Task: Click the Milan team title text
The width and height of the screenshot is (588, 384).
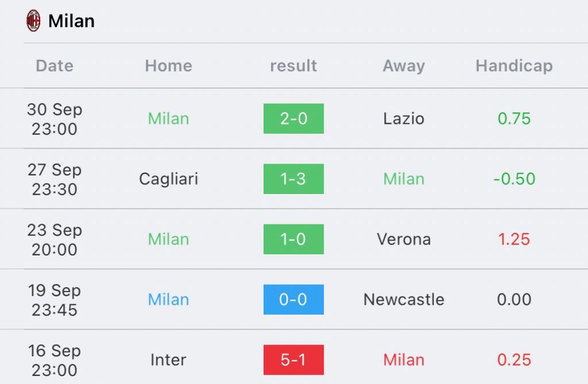Action: 71,21
